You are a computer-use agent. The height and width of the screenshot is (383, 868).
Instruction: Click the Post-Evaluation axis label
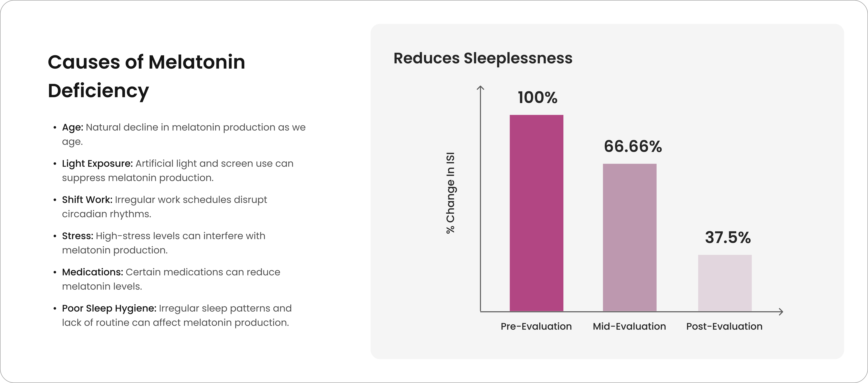(724, 326)
